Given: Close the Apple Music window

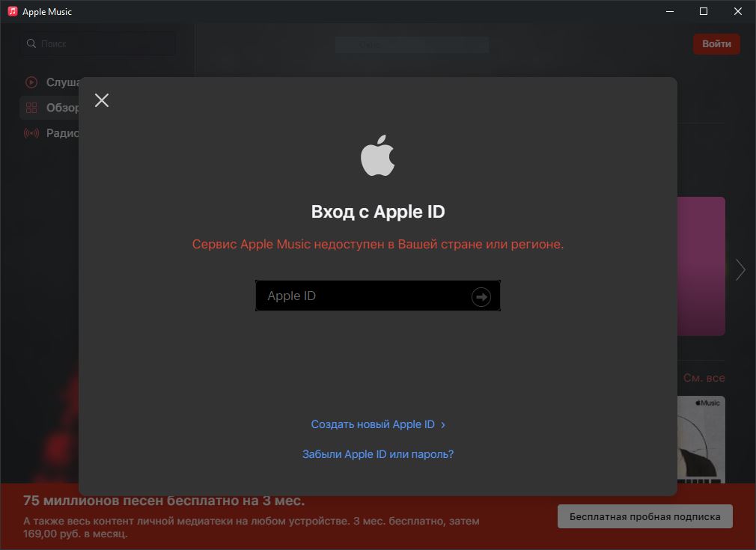Looking at the screenshot, I should pos(738,11).
